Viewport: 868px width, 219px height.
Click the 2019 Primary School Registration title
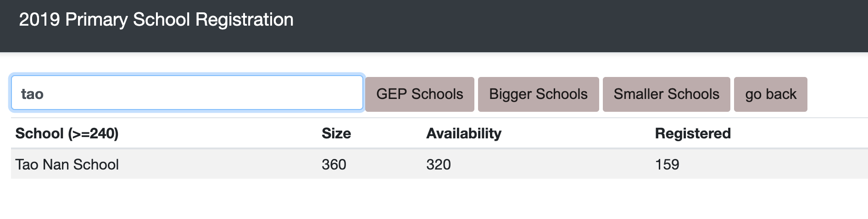156,20
